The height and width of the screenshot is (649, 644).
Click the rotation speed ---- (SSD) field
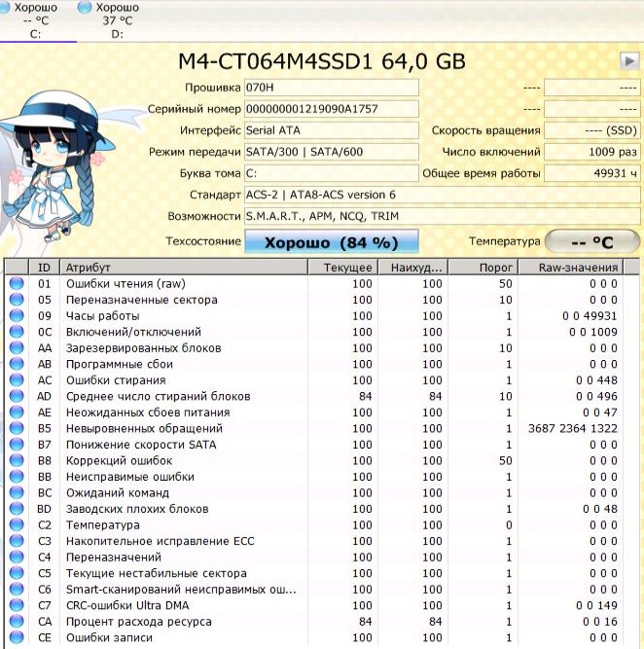(x=592, y=130)
